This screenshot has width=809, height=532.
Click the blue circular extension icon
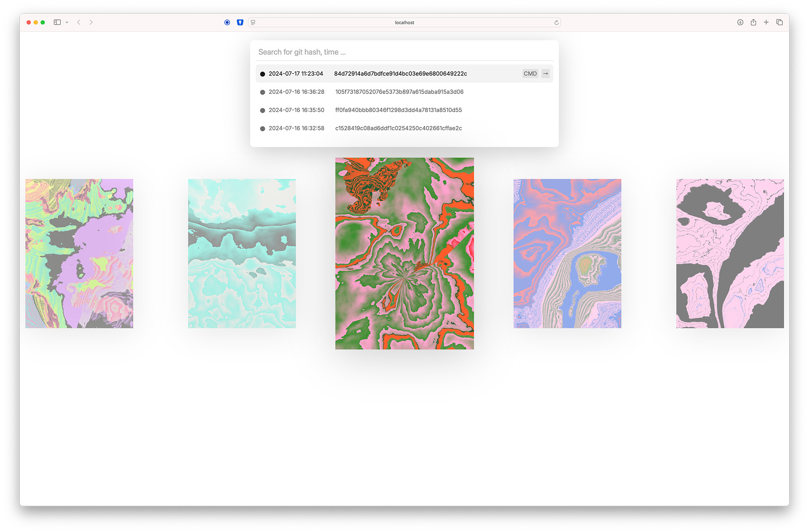point(227,22)
